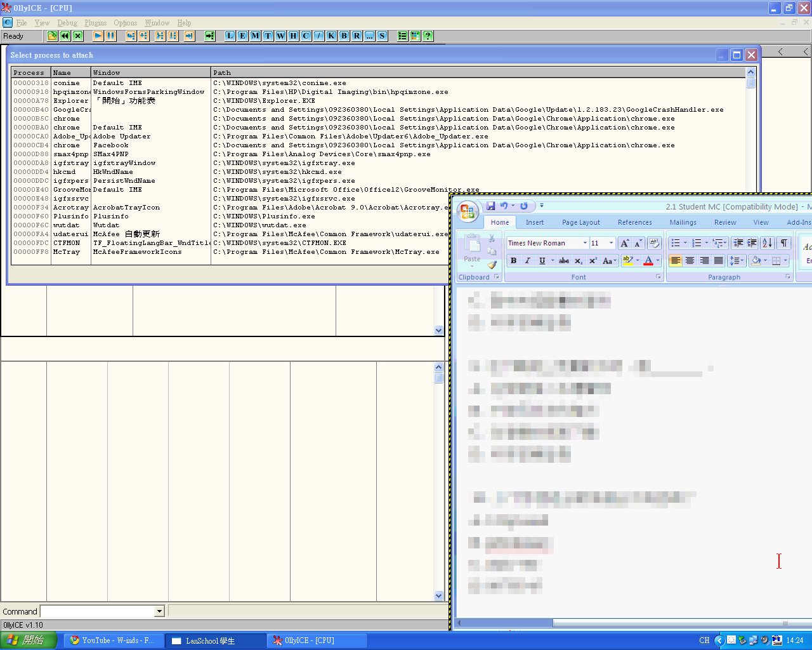Open the Change Case Aa dropdown
This screenshot has height=650, width=812.
click(609, 261)
